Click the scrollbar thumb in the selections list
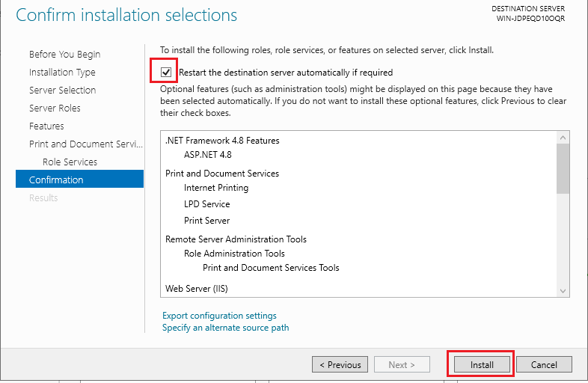The image size is (588, 383). [x=563, y=169]
